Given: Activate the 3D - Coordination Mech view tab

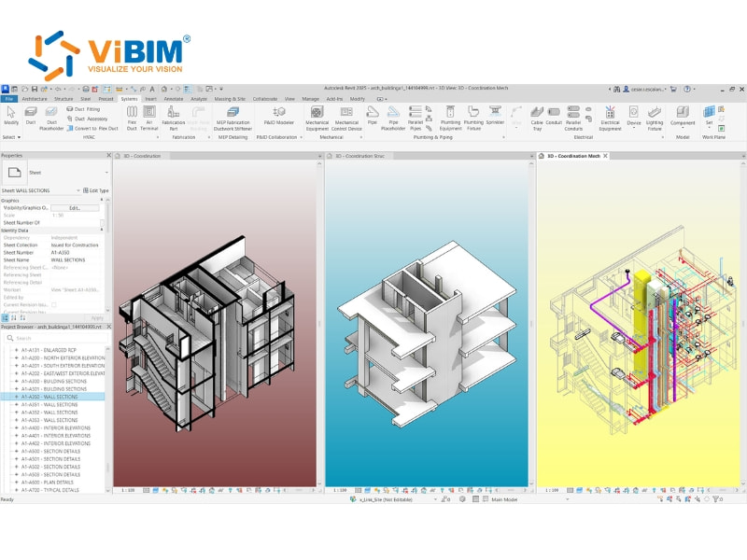Looking at the screenshot, I should click(x=573, y=156).
